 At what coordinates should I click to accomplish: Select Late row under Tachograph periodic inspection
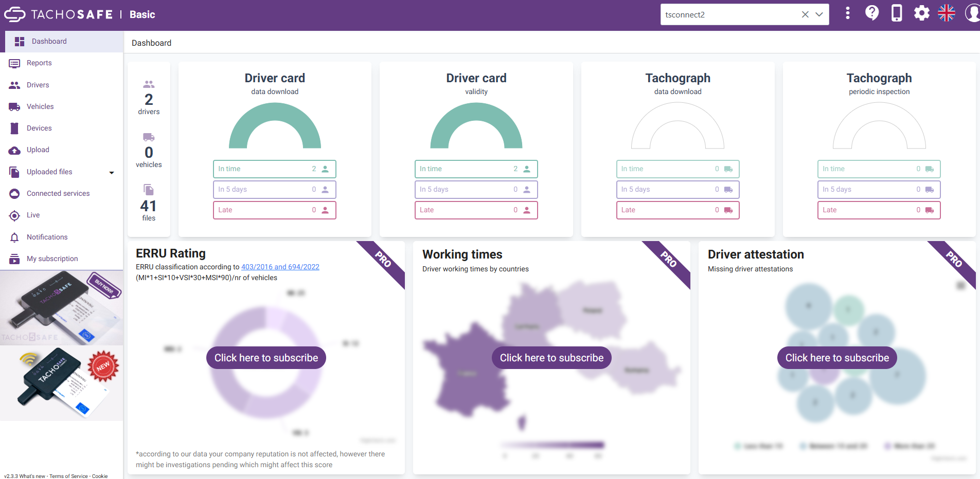[x=879, y=210]
